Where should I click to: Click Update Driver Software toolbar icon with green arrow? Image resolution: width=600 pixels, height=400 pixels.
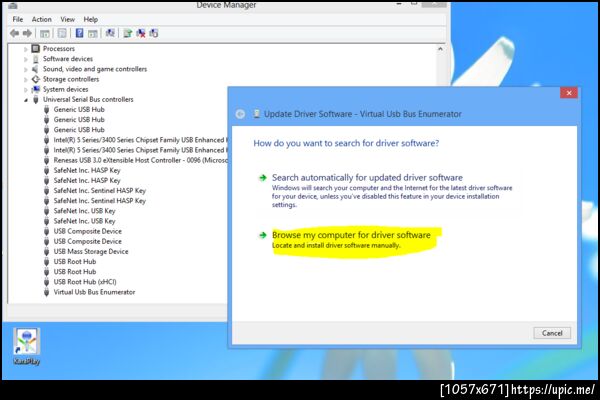point(128,33)
